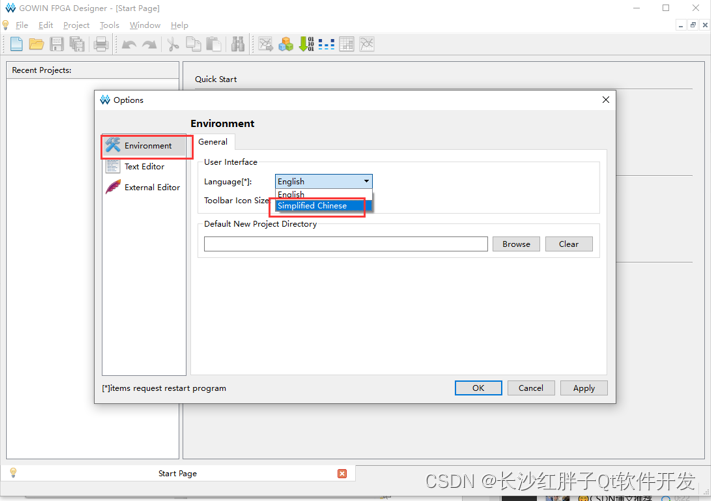This screenshot has height=501, width=711.
Task: Open the Project menu
Action: point(76,25)
